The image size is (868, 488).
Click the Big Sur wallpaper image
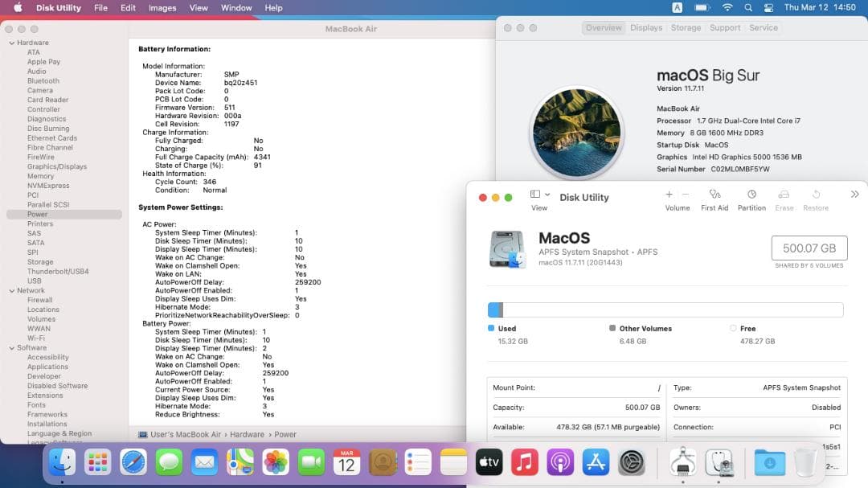pos(577,133)
